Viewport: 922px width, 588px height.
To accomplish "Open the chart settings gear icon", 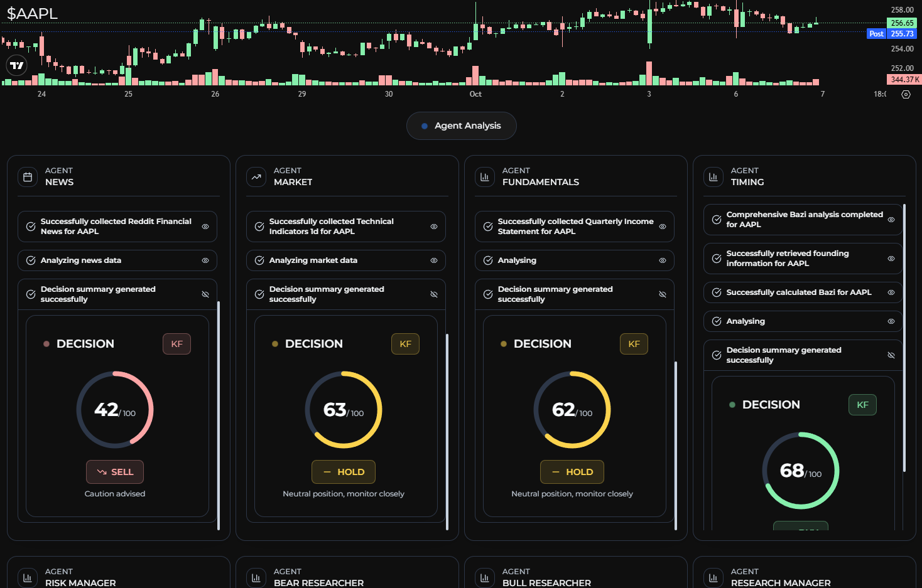I will (x=906, y=94).
